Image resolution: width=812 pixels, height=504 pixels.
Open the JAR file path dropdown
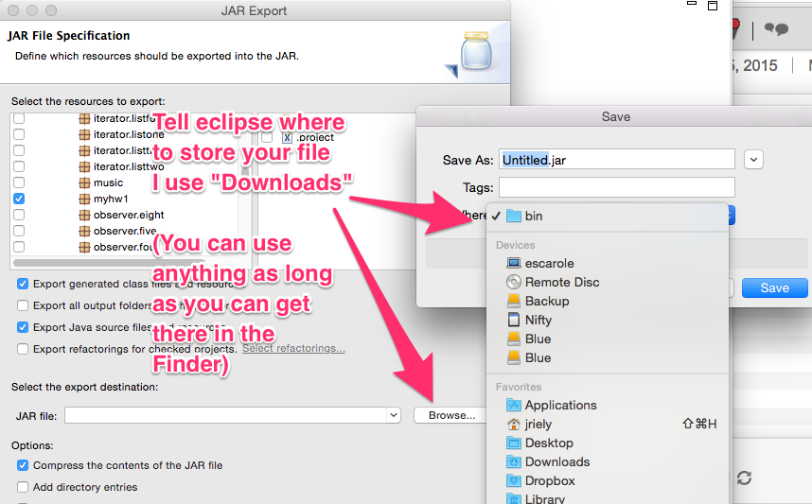pos(394,415)
